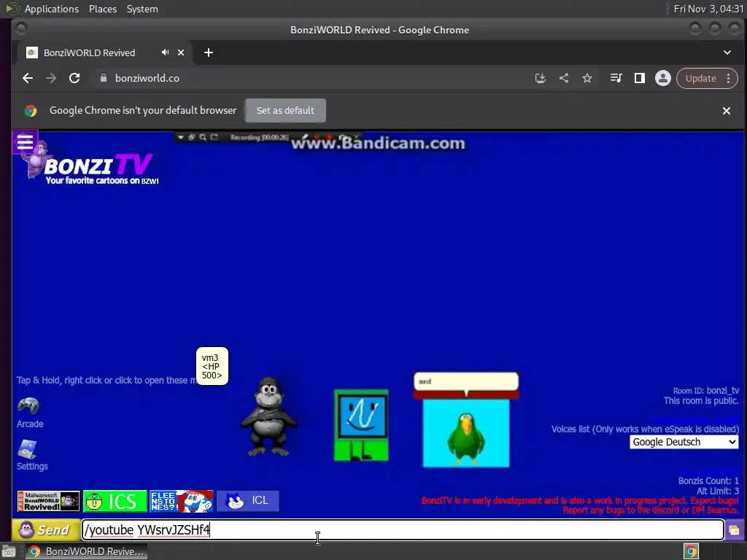Viewport: 747px width, 560px height.
Task: Open the Chrome profile avatar
Action: pyautogui.click(x=662, y=78)
